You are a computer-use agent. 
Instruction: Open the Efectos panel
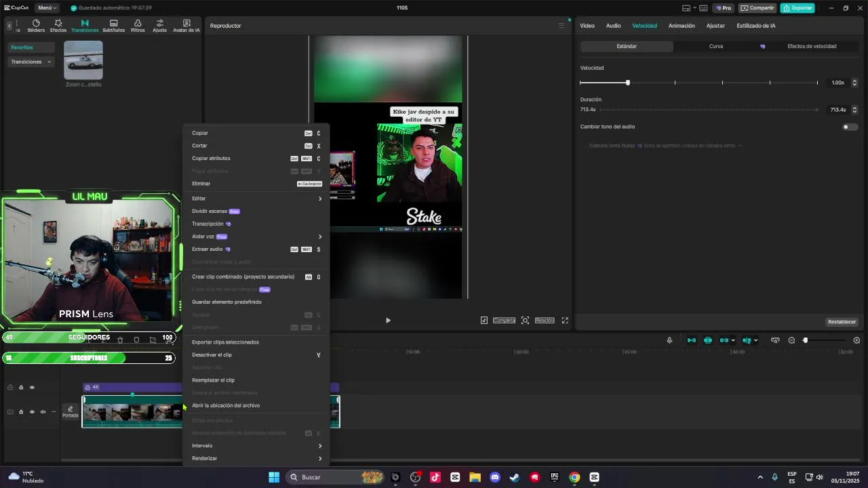point(58,26)
